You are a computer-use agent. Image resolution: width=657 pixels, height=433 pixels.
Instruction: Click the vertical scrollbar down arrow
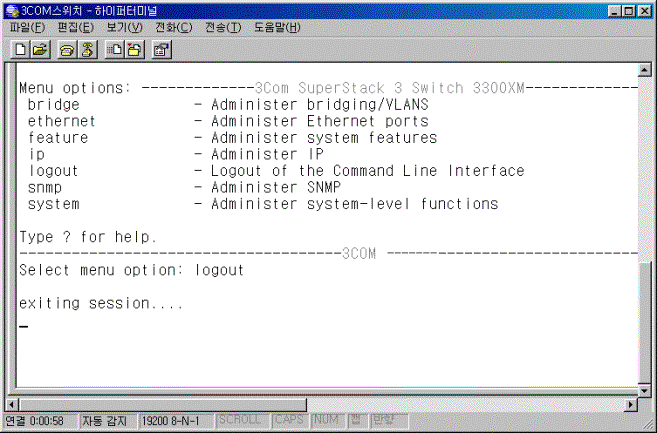pos(644,391)
